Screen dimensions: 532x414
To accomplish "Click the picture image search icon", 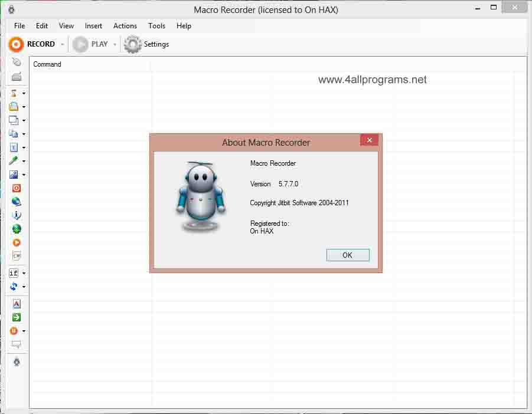I will tap(14, 175).
